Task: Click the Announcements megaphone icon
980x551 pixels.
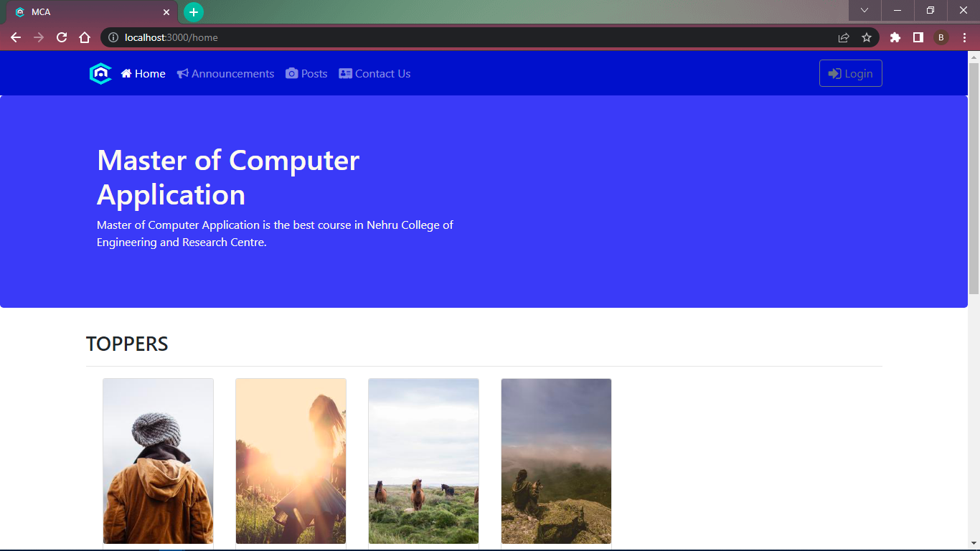Action: point(182,73)
